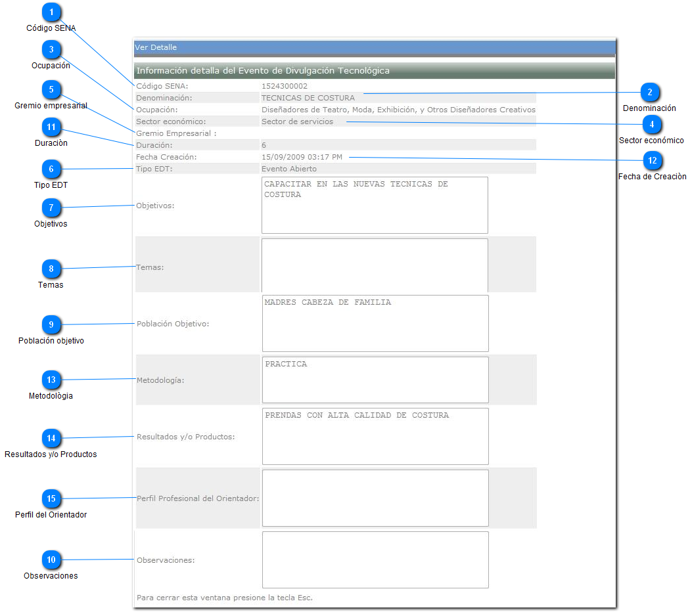Select the date 15/09/2009 03:17 PM
This screenshot has width=690, height=616.
pyautogui.click(x=302, y=157)
